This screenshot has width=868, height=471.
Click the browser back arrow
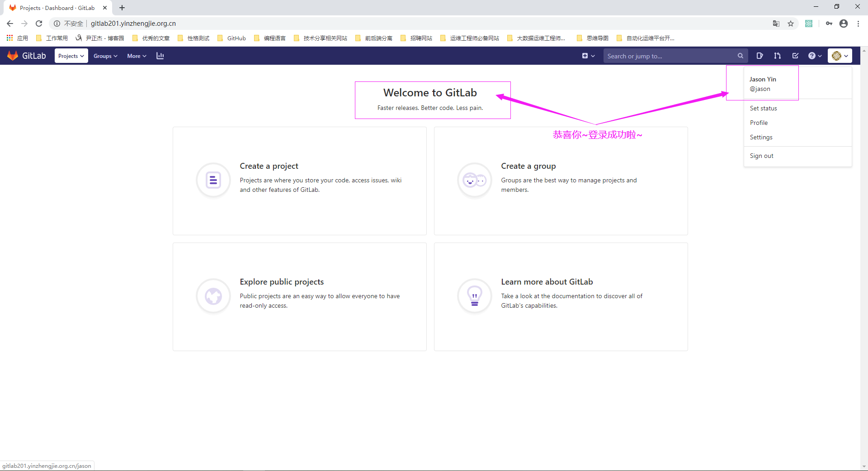pyautogui.click(x=10, y=24)
